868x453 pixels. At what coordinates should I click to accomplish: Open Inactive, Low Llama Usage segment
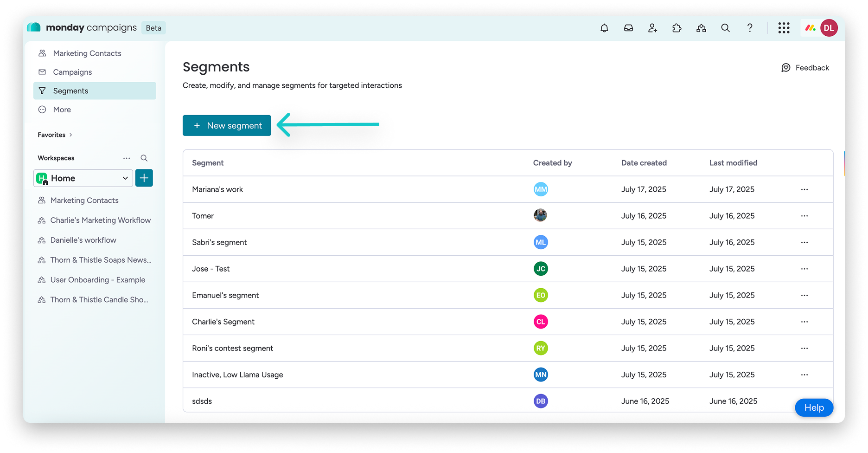(x=237, y=375)
